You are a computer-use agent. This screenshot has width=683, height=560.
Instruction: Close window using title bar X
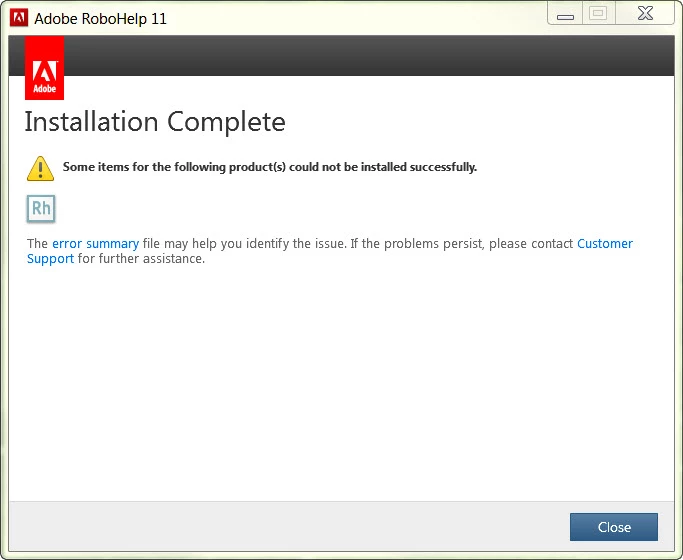coord(645,13)
